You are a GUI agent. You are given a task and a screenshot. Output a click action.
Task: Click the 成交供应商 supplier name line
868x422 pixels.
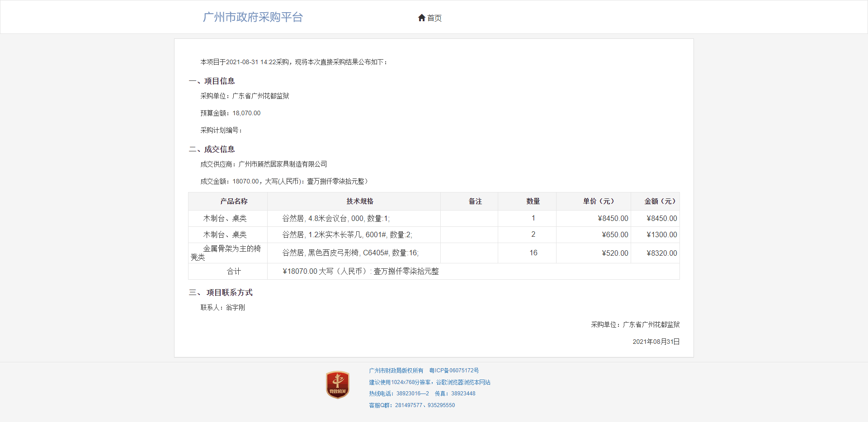pyautogui.click(x=264, y=164)
